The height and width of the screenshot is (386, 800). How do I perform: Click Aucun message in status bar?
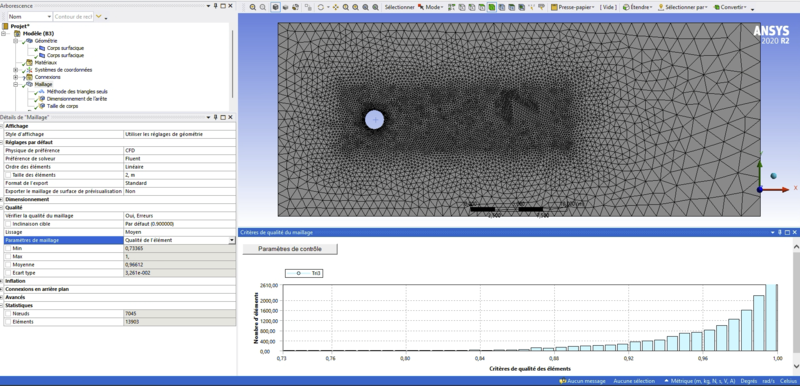[586, 381]
